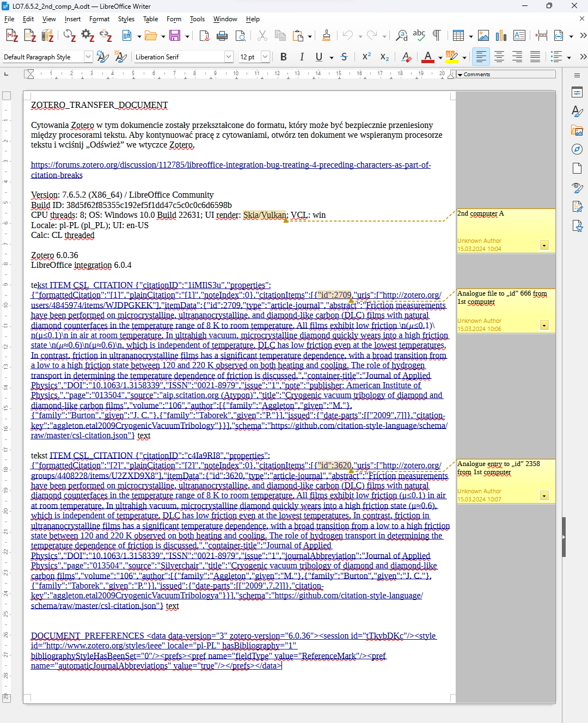Expand underline style dropdown arrow
Viewport: 588px width, 723px height.
[x=331, y=57]
